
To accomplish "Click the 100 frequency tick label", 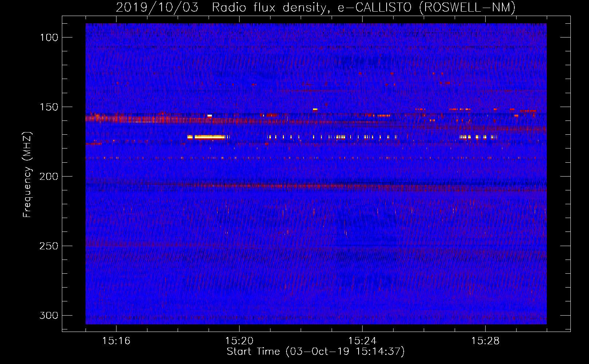I will (x=49, y=37).
